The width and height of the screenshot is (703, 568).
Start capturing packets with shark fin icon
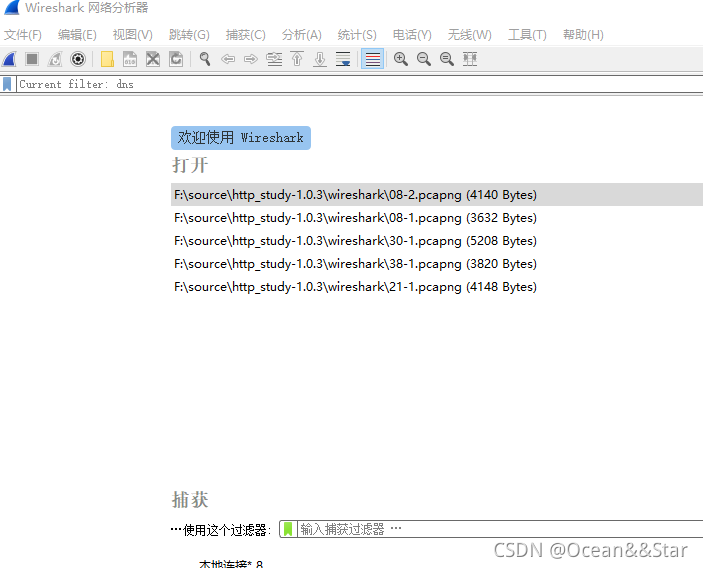[x=9, y=59]
